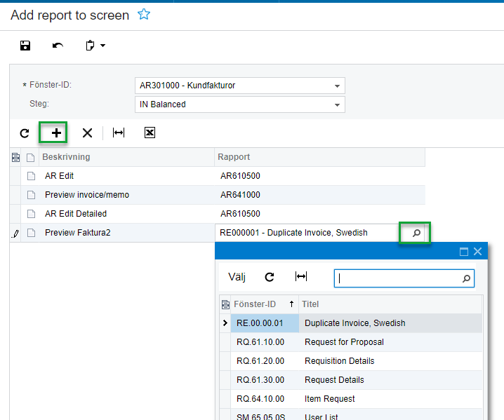Click the main grid row selector icon

tap(15, 157)
